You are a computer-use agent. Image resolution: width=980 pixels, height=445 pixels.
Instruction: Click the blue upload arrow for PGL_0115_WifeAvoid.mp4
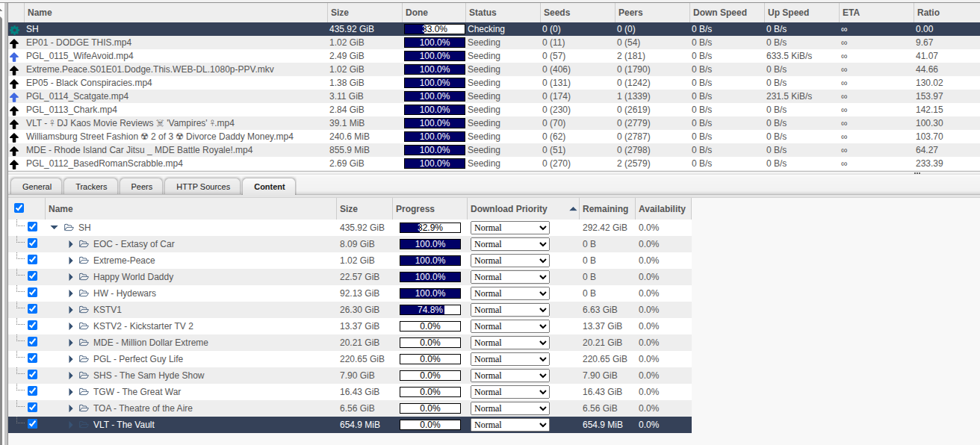point(14,56)
